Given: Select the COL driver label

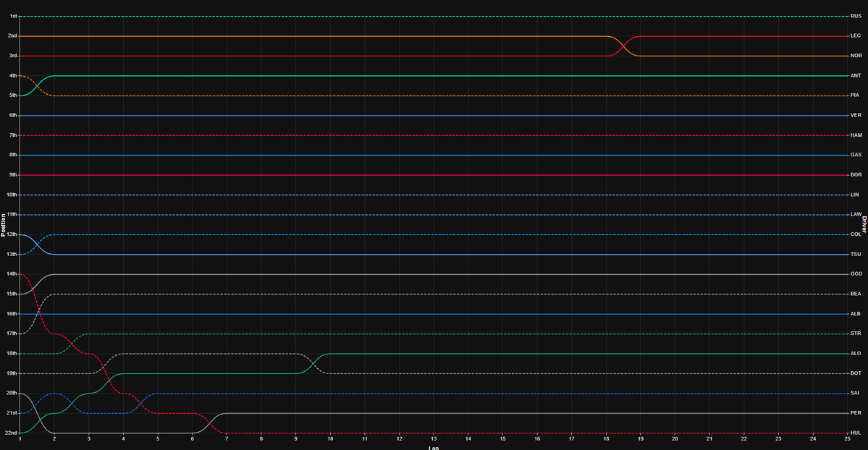Looking at the screenshot, I should pyautogui.click(x=856, y=234).
